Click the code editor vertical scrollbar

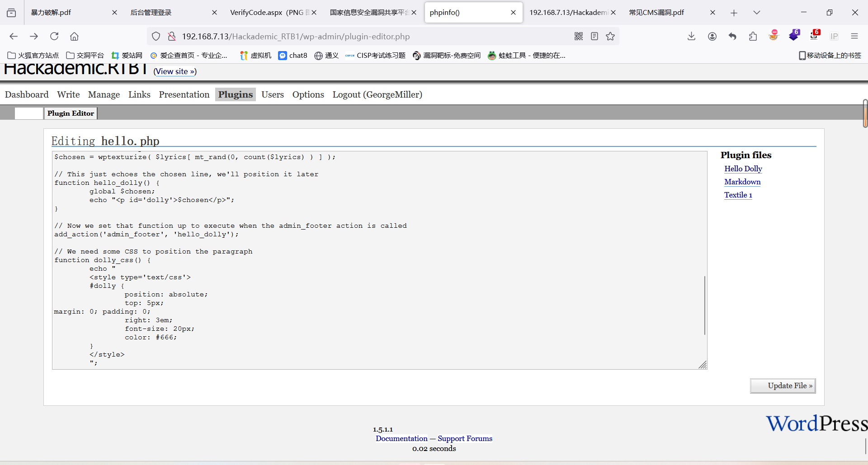(x=705, y=305)
